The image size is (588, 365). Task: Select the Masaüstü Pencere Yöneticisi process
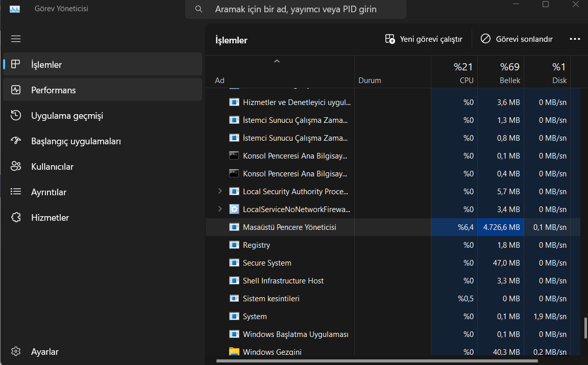click(x=289, y=227)
